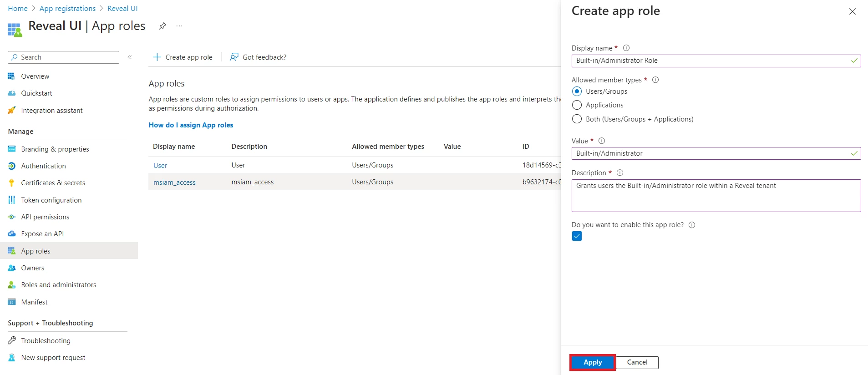Click the Certificates & secrets key icon
This screenshot has height=375, width=868.
point(12,183)
